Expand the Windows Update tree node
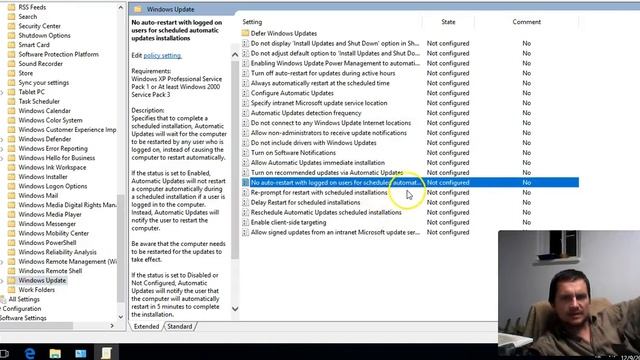Screen dimensions: 640x360 (2, 281)
